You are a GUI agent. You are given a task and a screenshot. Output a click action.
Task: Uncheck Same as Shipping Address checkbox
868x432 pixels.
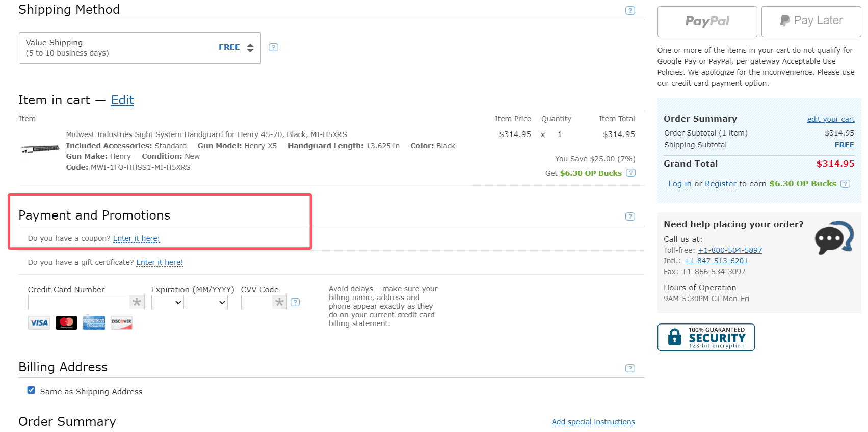tap(32, 390)
